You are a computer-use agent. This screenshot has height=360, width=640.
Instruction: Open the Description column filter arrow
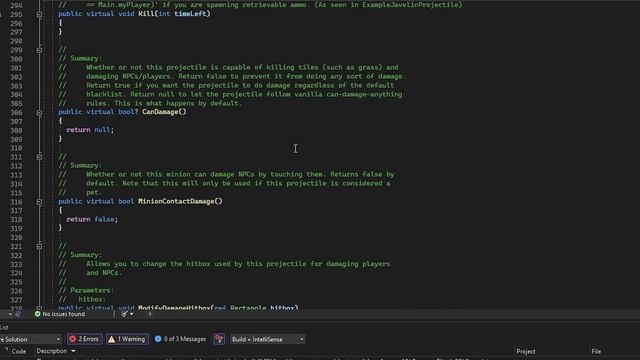73,351
